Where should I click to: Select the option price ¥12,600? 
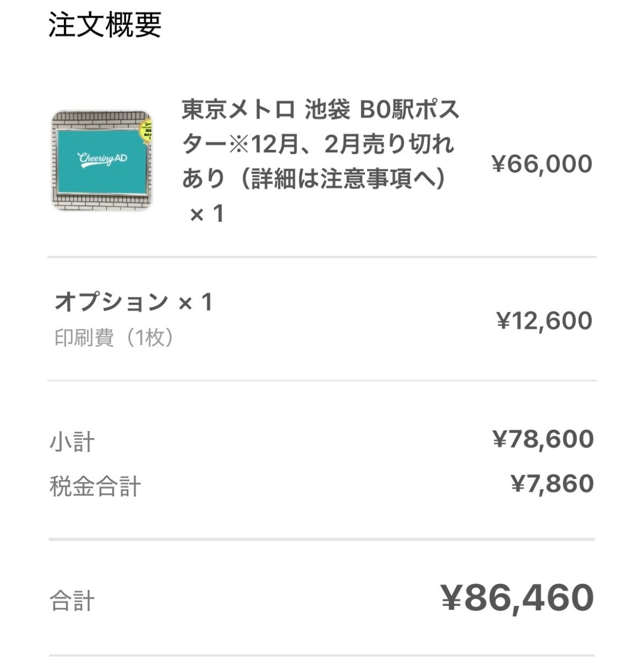[x=544, y=320]
